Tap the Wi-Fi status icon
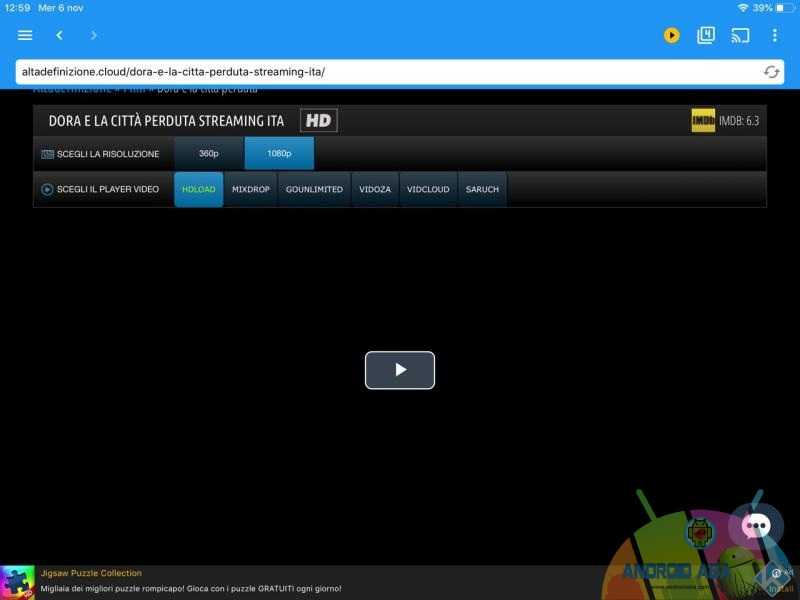This screenshot has width=800, height=600. tap(742, 8)
